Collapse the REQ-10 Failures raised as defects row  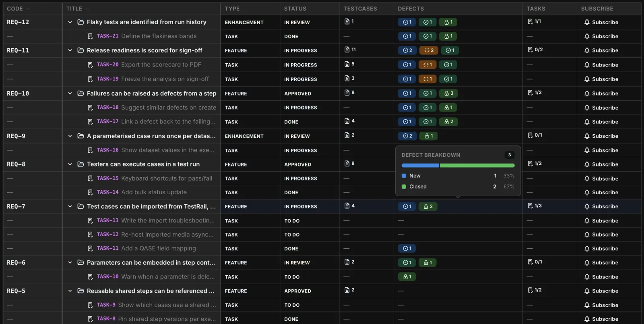[x=70, y=93]
